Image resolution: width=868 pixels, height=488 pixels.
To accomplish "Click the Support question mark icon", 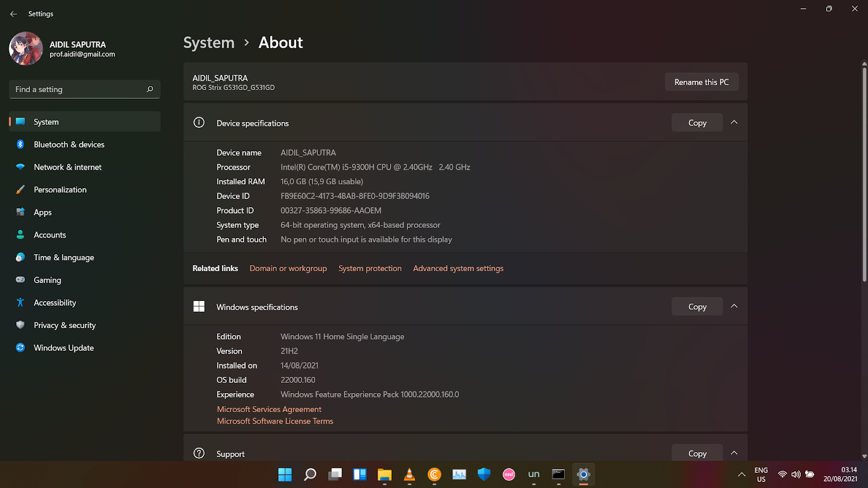I will tap(199, 453).
